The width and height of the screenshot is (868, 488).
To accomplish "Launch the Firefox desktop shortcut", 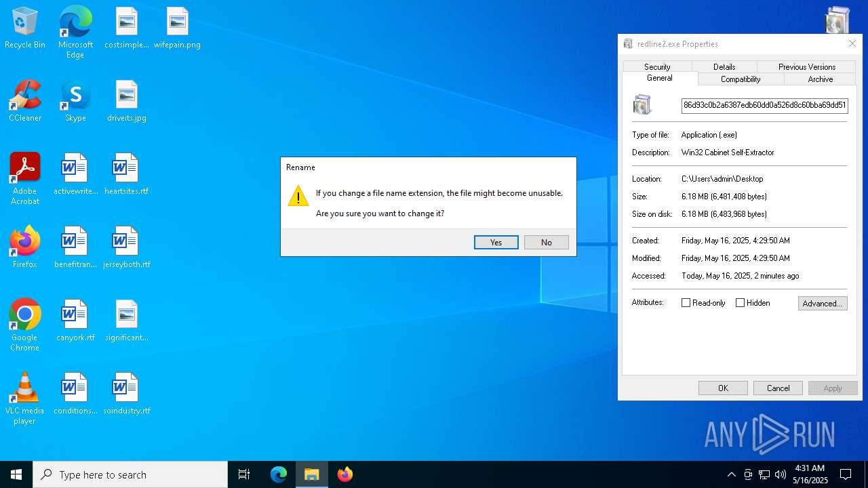I will click(x=25, y=247).
